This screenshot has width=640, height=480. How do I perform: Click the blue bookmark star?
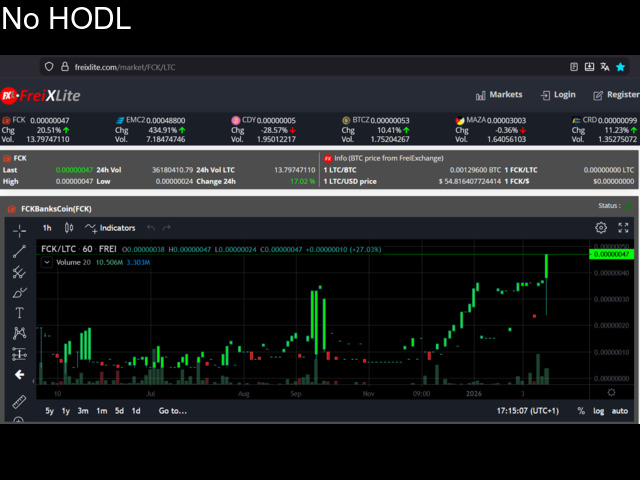[620, 67]
